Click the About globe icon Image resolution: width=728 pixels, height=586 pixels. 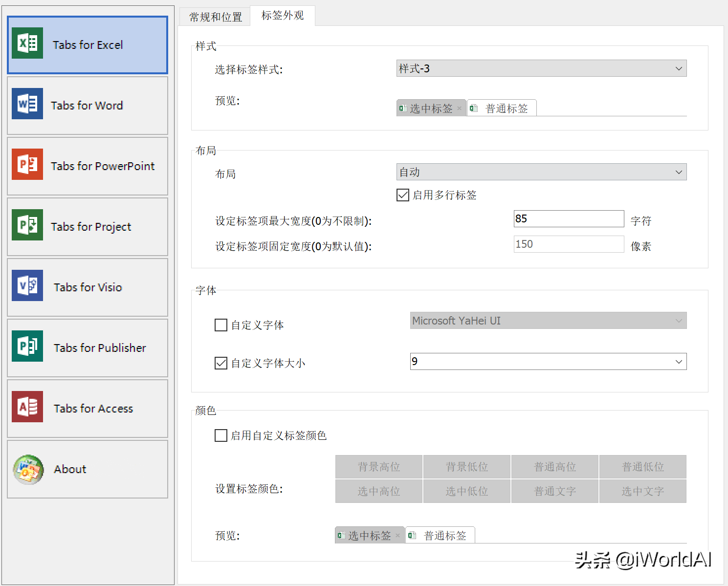[28, 469]
